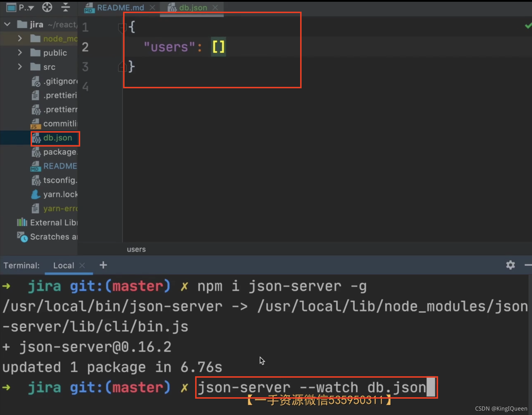Click the External Libraries icon
Screen dimensions: 532x415
click(x=22, y=222)
